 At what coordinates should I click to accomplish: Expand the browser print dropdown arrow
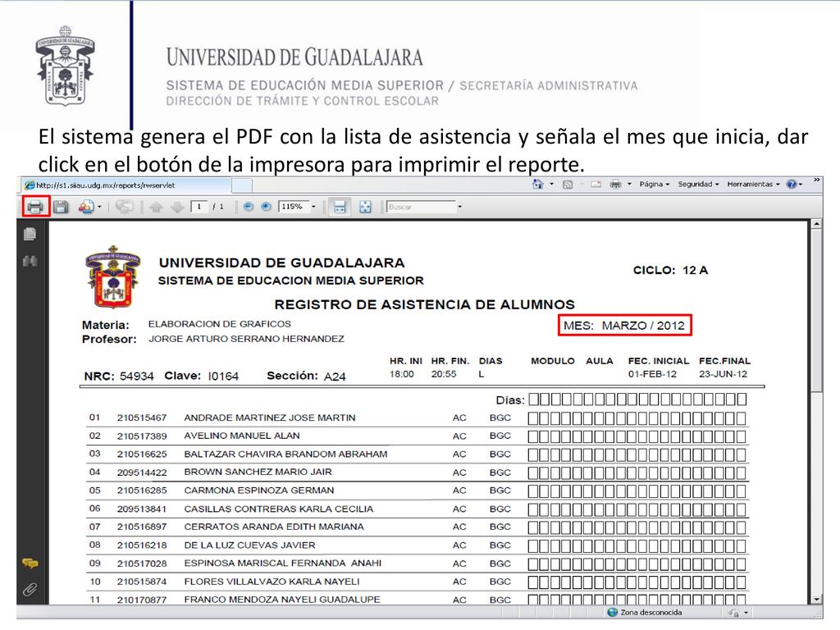(x=629, y=185)
